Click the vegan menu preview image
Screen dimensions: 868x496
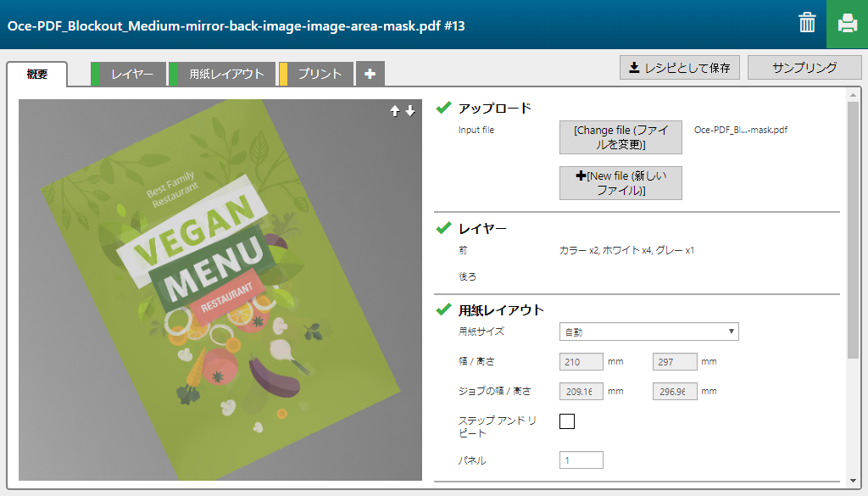pyautogui.click(x=220, y=289)
